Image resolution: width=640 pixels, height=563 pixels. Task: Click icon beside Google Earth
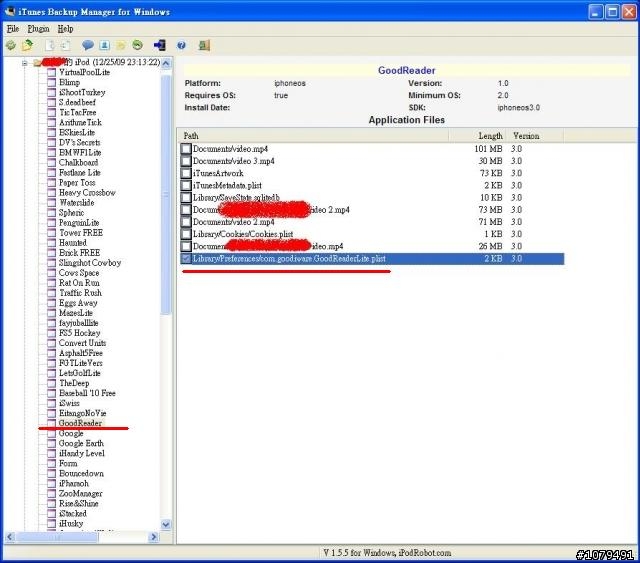51,443
